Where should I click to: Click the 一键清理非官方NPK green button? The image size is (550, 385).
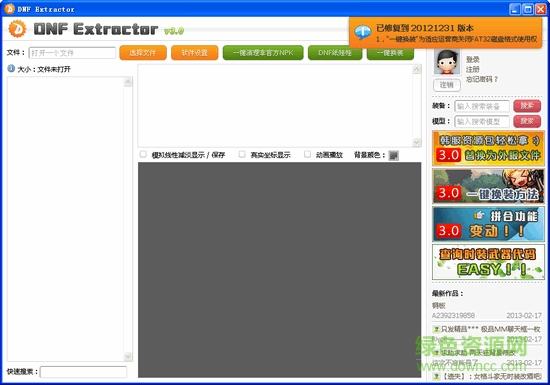[263, 53]
